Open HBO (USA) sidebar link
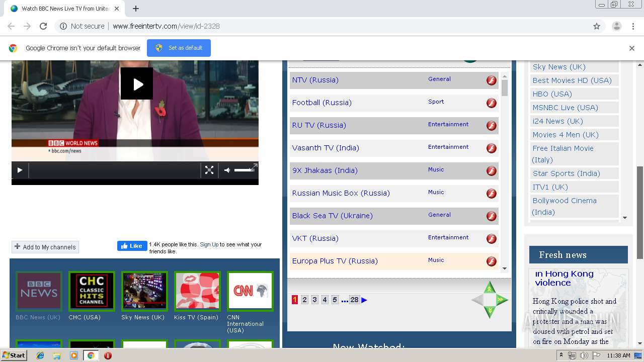 [552, 94]
